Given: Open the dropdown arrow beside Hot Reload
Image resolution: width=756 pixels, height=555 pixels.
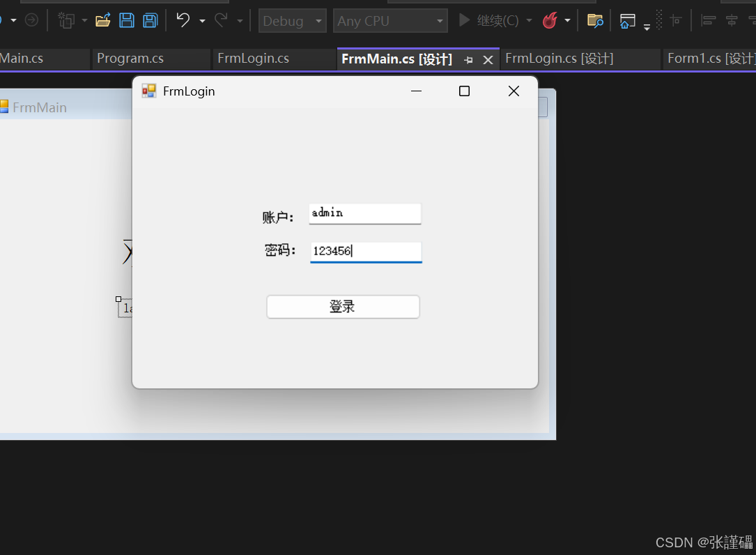Looking at the screenshot, I should coord(567,21).
